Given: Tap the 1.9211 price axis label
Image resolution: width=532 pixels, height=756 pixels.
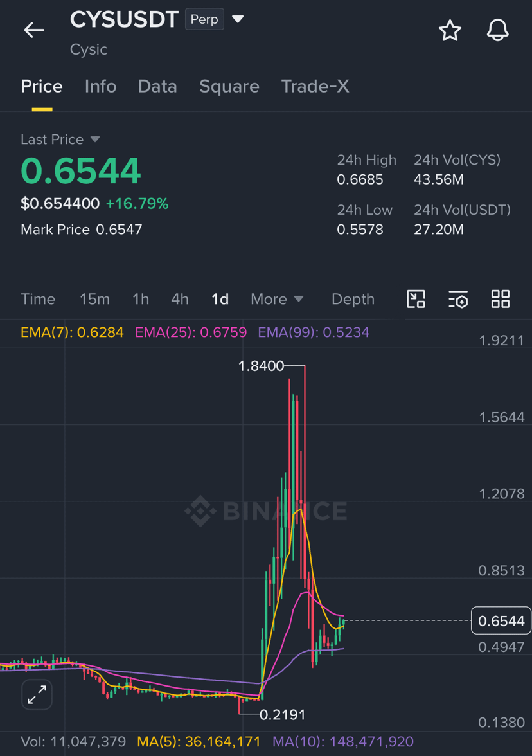Looking at the screenshot, I should coord(501,341).
